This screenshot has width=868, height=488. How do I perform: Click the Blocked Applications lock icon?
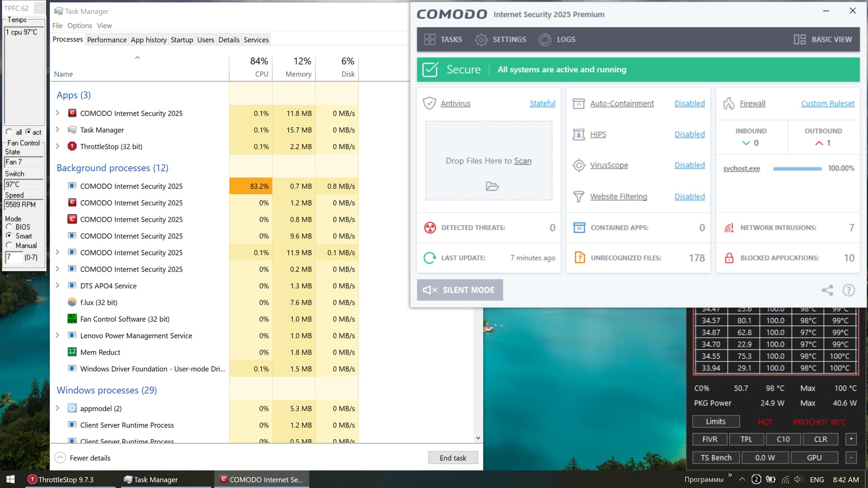pos(729,258)
